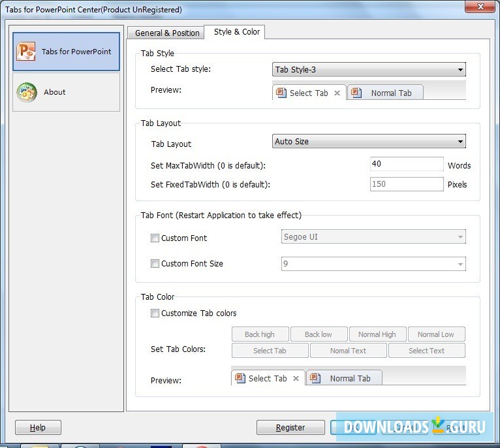The width and height of the screenshot is (500, 448).
Task: Open the Tab Layout Auto Size dropdown
Action: coord(369,141)
